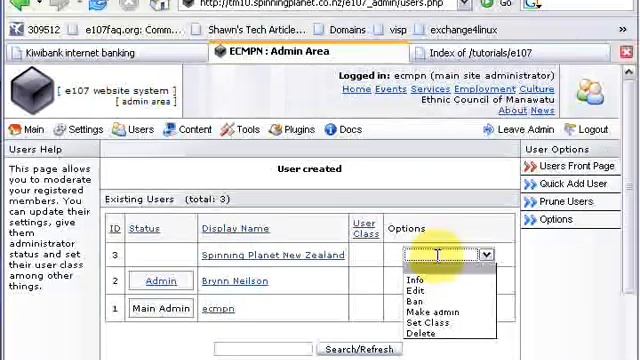Open the Tools admin menu

click(240, 130)
